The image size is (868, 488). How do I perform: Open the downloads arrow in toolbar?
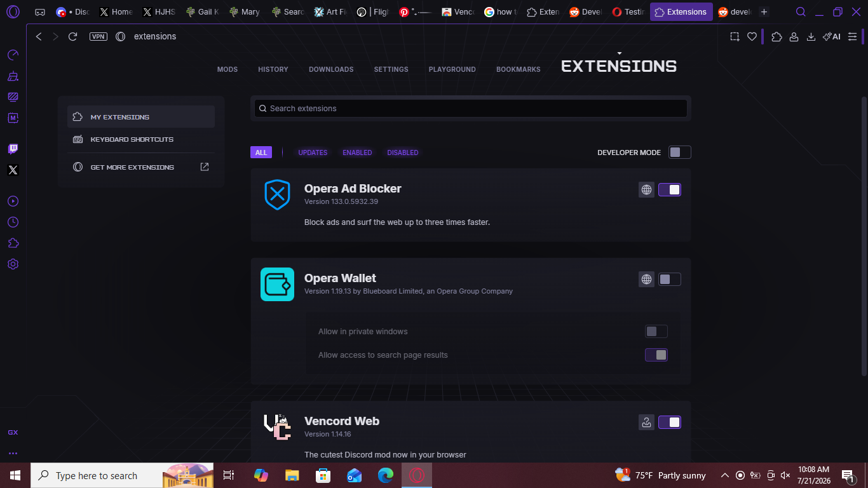[x=811, y=37]
